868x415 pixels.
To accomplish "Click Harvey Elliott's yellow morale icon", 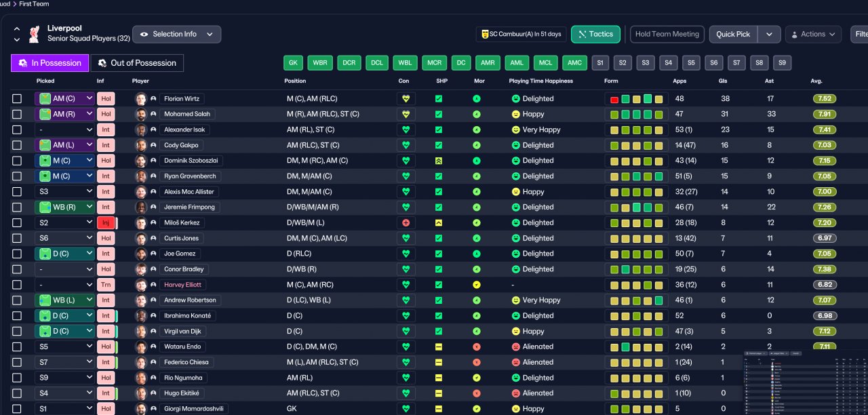I will [477, 285].
